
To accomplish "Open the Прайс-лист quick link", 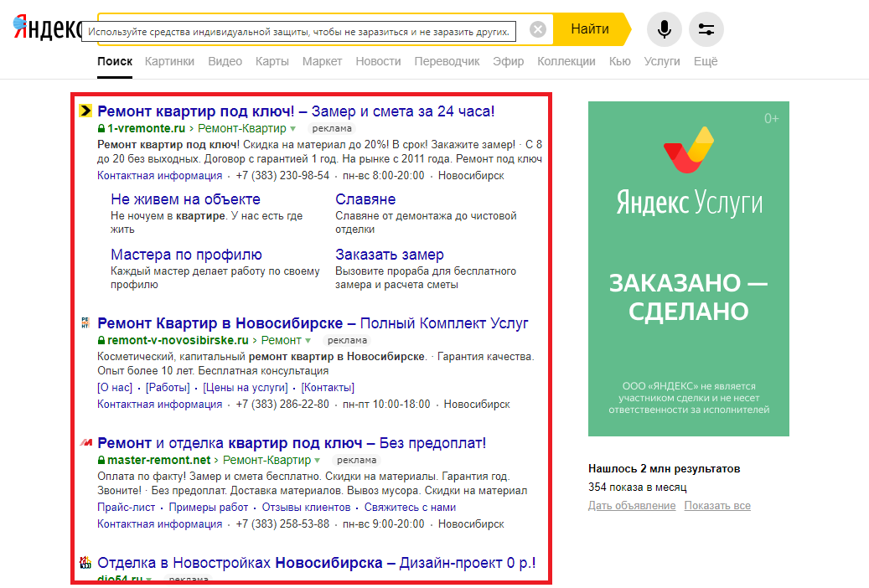I will [127, 507].
